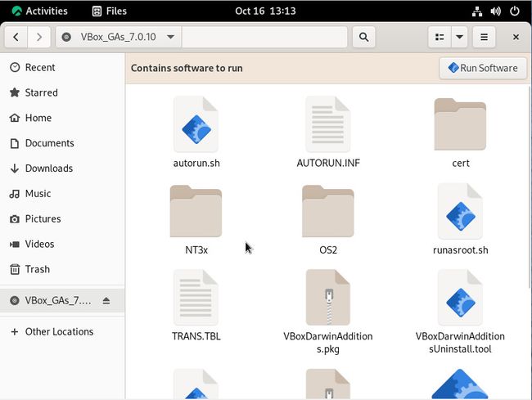Open the hamburger main menu
Viewport: 532px width, 400px height.
tap(485, 37)
